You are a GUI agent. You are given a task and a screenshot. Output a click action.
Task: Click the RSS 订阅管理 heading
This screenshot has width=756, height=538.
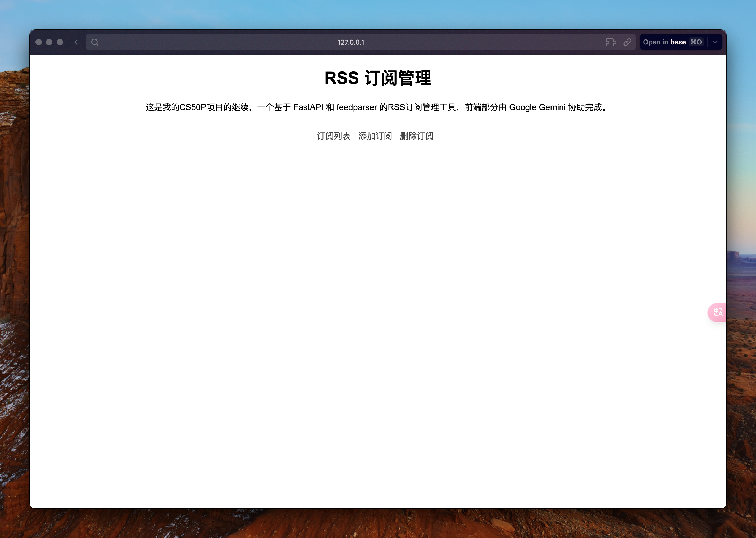coord(378,78)
